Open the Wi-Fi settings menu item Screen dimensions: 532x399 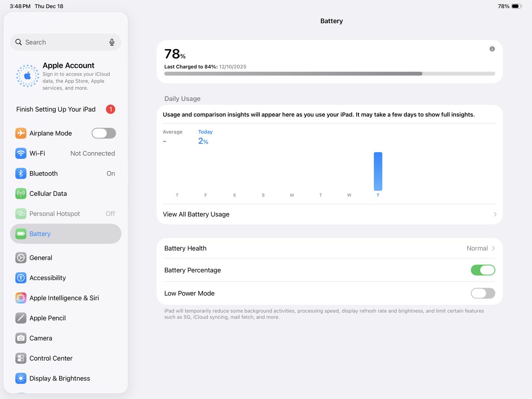(66, 153)
